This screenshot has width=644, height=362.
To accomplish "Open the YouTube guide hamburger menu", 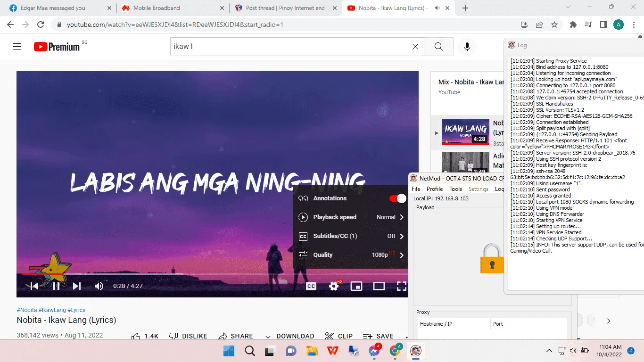I will (x=17, y=46).
